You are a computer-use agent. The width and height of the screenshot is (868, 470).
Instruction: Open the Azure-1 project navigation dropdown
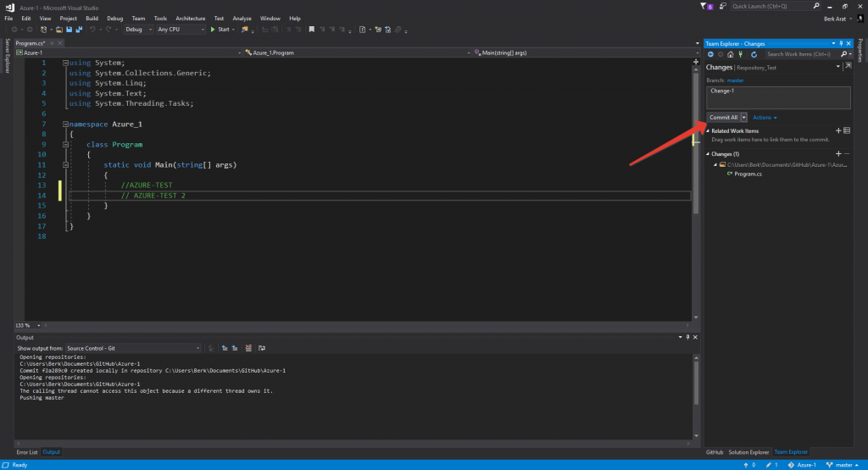[129, 53]
